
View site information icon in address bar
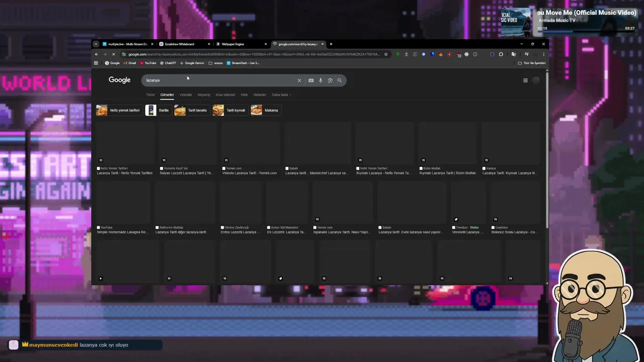click(124, 54)
